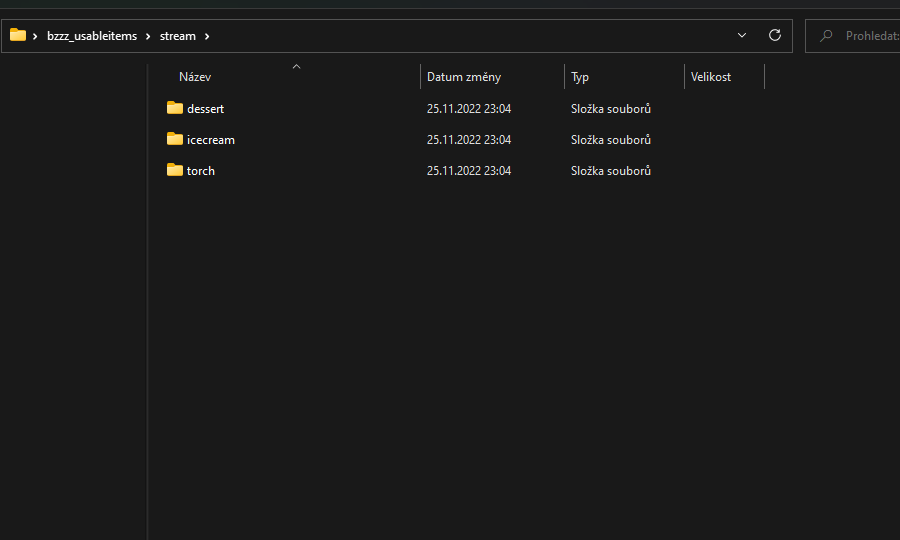Sort by the Typ column header
Image resolution: width=900 pixels, height=540 pixels.
(580, 77)
